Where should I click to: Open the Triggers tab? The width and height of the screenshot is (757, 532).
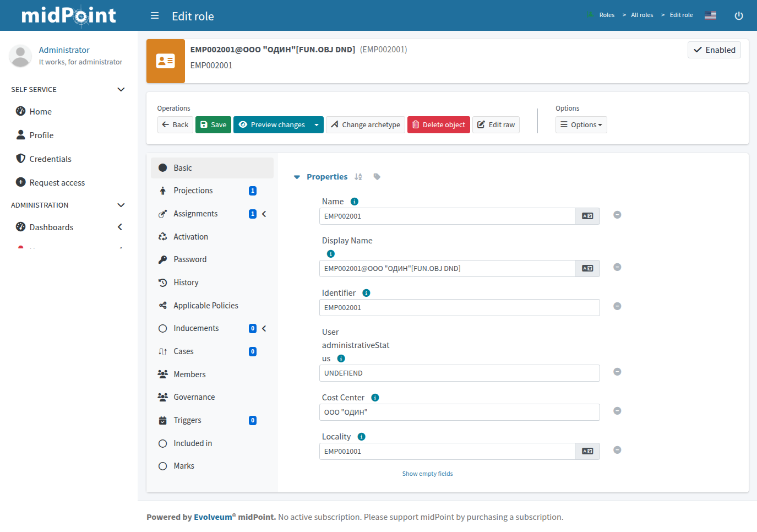click(212, 420)
